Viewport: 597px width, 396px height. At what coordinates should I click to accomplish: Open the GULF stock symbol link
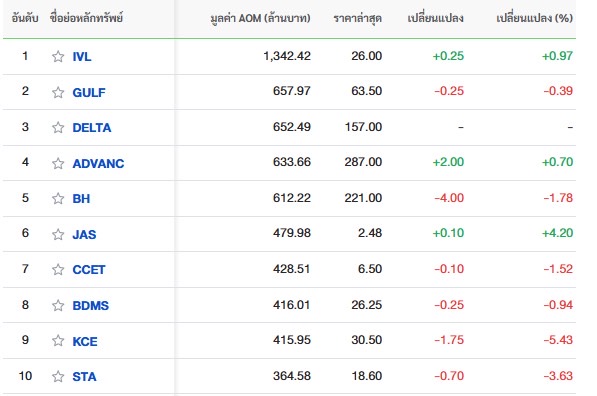tap(89, 93)
